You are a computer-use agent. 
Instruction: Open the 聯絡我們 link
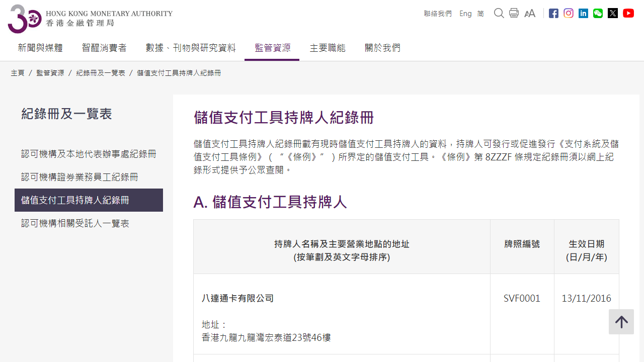(437, 14)
